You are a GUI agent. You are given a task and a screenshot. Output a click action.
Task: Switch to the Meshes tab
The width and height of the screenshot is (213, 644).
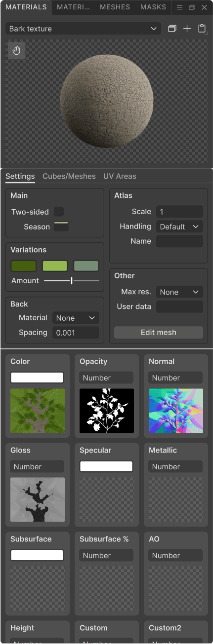[115, 7]
